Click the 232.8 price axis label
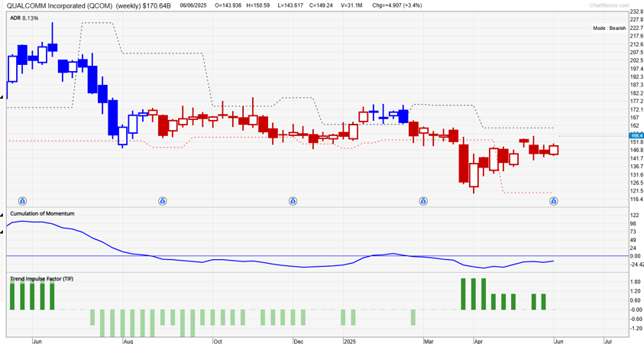The image size is (644, 344). [x=636, y=12]
